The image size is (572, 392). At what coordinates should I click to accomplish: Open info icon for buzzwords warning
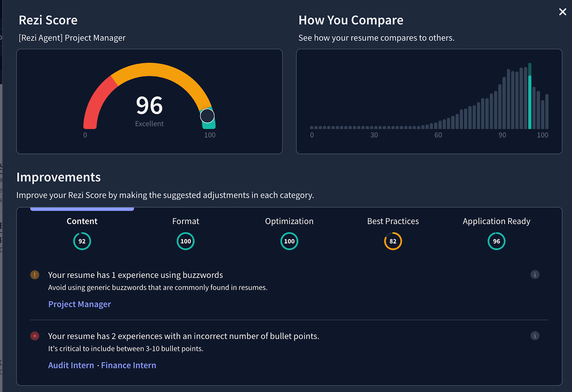[535, 275]
